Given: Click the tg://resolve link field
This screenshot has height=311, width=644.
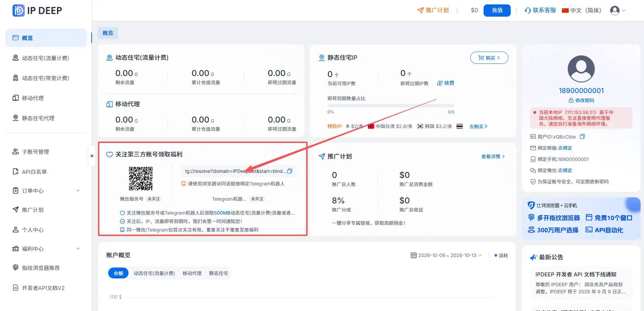Looking at the screenshot, I should coord(239,171).
